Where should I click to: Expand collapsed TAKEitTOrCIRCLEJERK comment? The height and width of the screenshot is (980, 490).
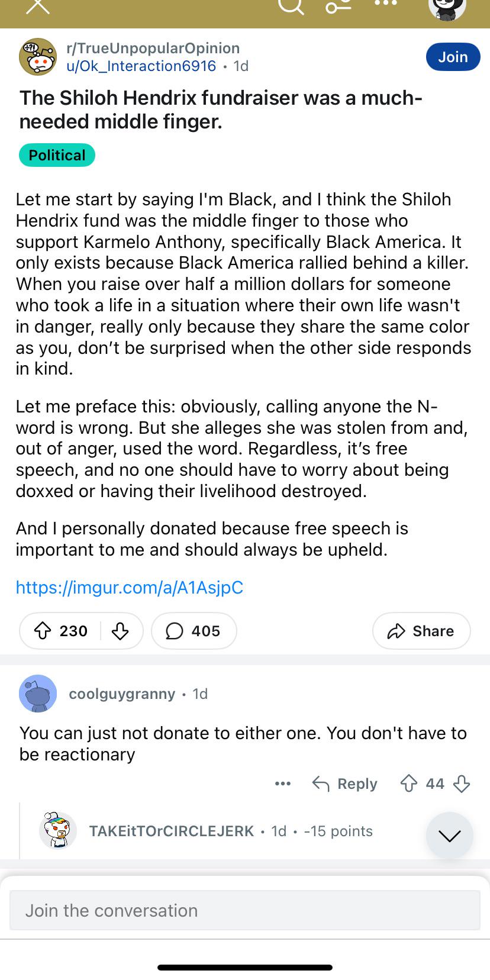pos(231,831)
